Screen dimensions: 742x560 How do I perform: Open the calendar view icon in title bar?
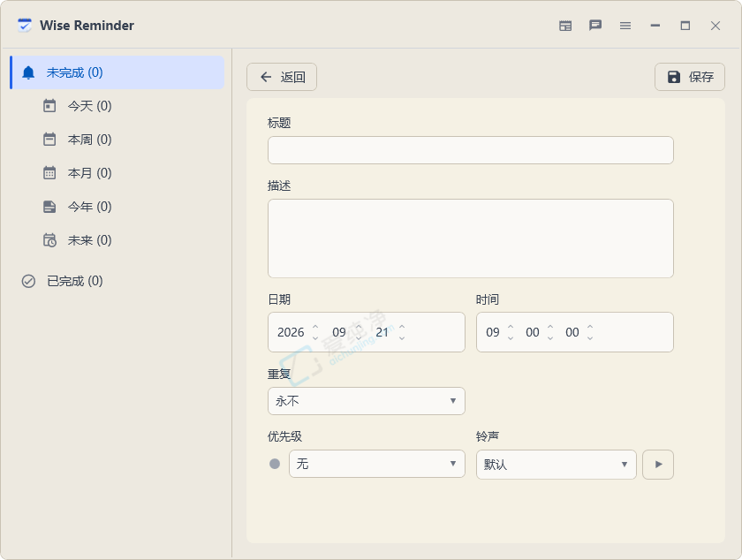click(565, 26)
